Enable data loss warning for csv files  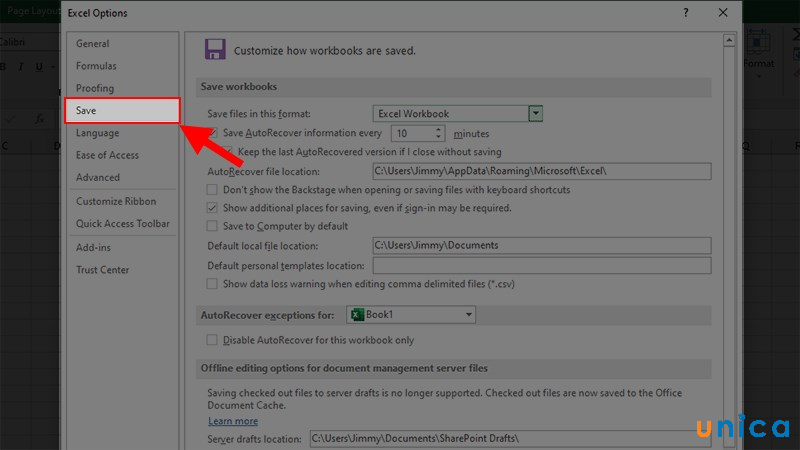click(212, 284)
